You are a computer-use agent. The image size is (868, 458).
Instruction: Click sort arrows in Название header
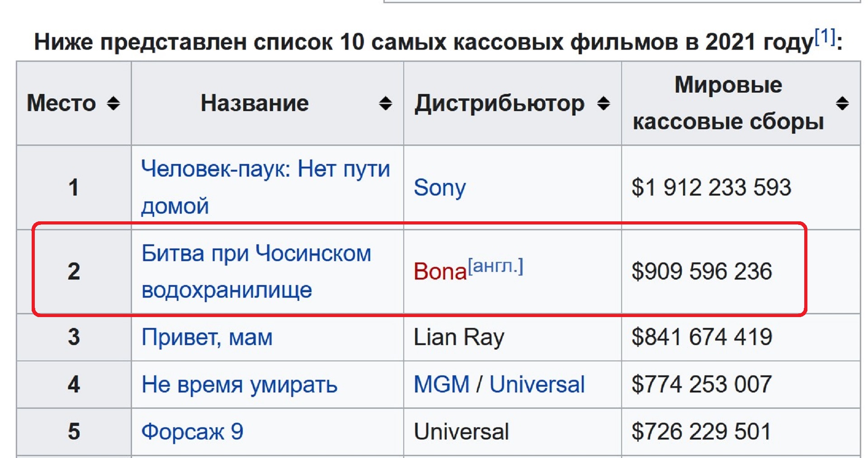click(x=385, y=103)
